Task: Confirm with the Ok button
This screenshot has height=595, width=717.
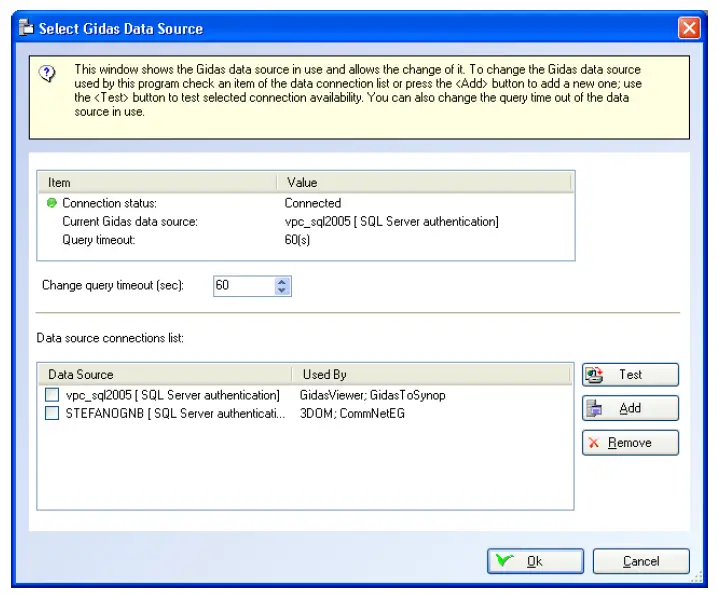Action: point(535,561)
